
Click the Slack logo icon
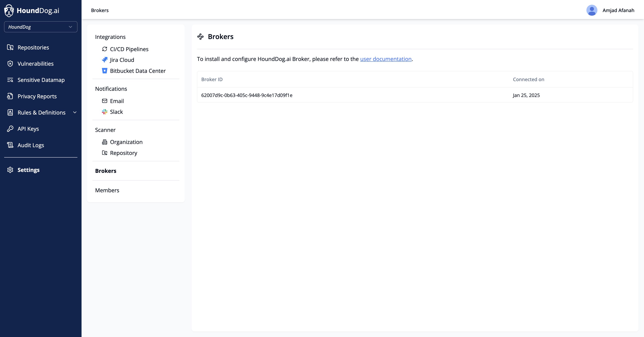point(105,112)
